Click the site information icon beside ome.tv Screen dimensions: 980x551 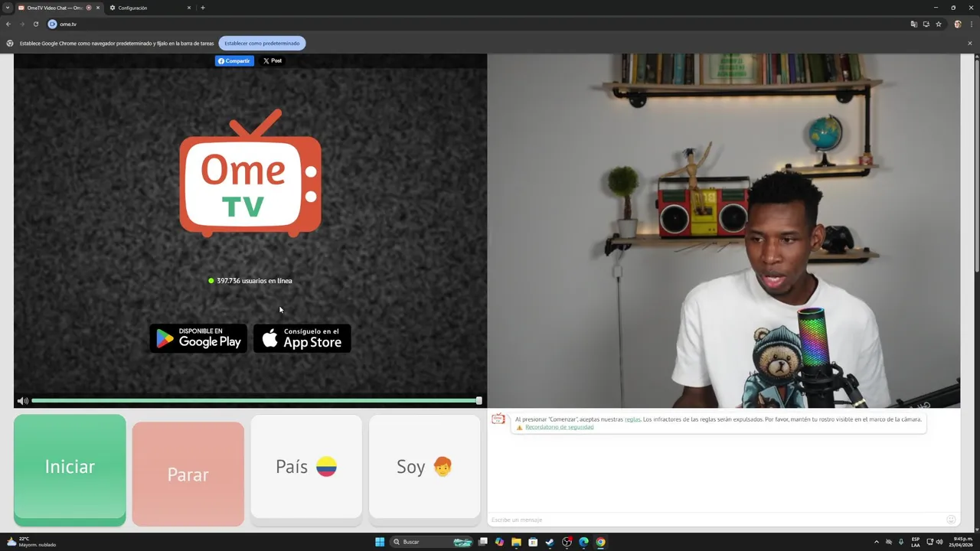click(x=52, y=24)
